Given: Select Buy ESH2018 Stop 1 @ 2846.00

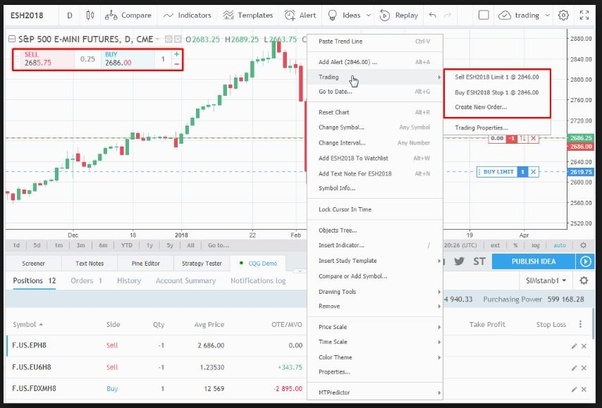Looking at the screenshot, I should point(497,93).
